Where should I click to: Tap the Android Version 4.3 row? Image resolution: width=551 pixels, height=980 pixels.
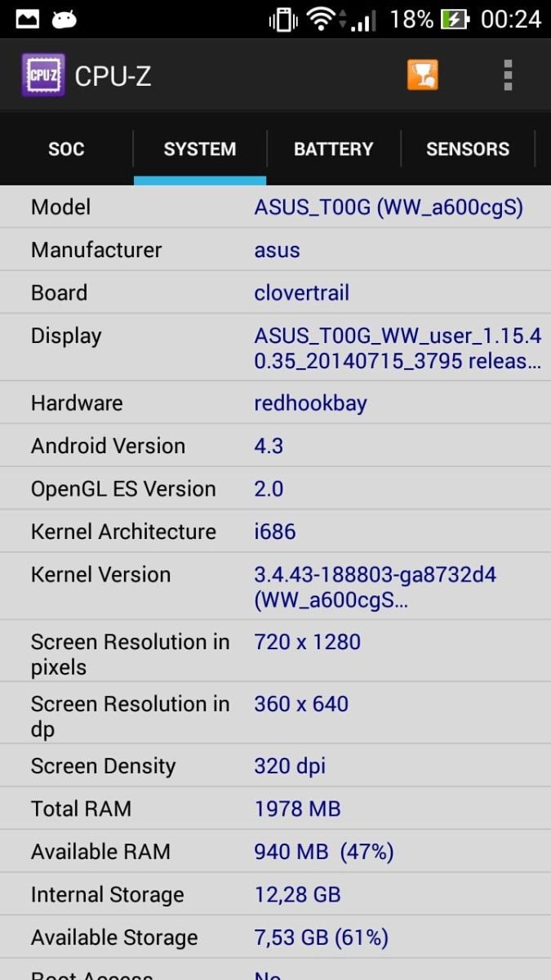tap(275, 446)
